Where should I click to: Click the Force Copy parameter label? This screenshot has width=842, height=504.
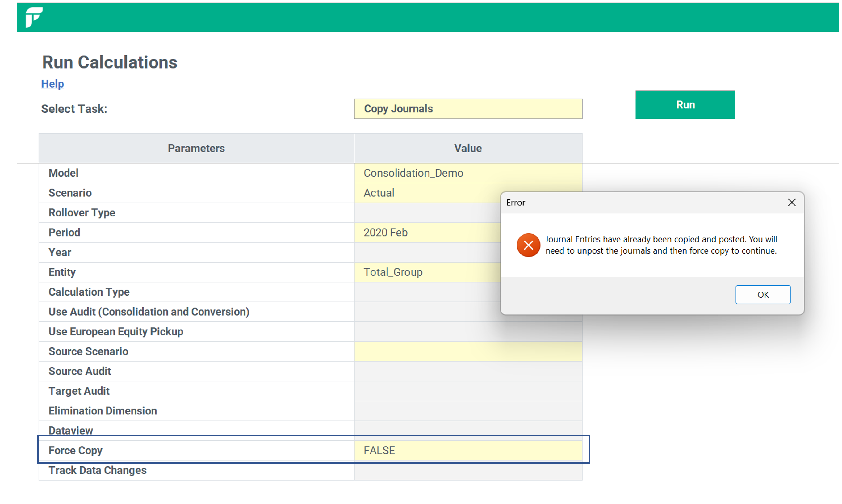(75, 450)
